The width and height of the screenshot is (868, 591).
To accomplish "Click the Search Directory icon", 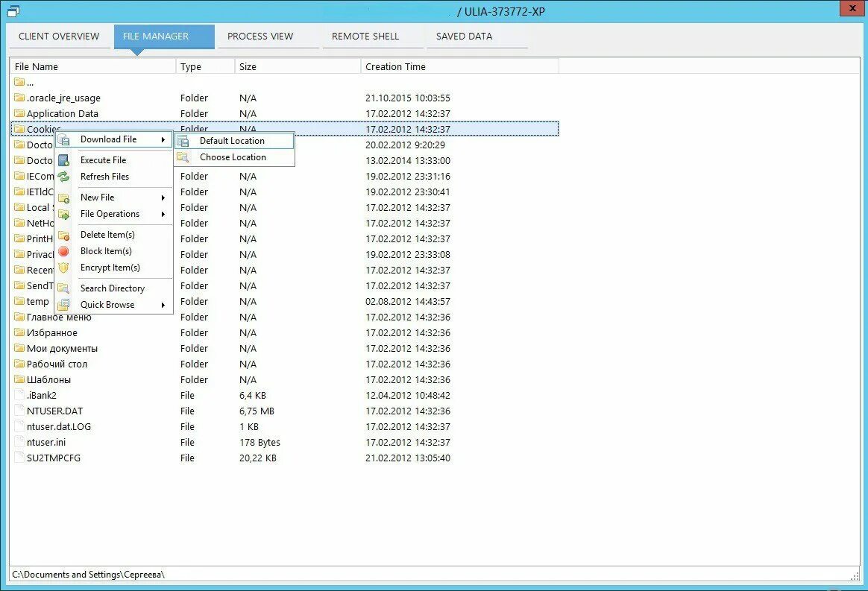I will click(63, 288).
